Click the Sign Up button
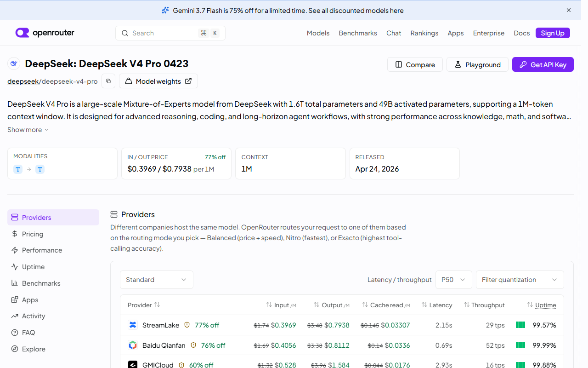 553,33
